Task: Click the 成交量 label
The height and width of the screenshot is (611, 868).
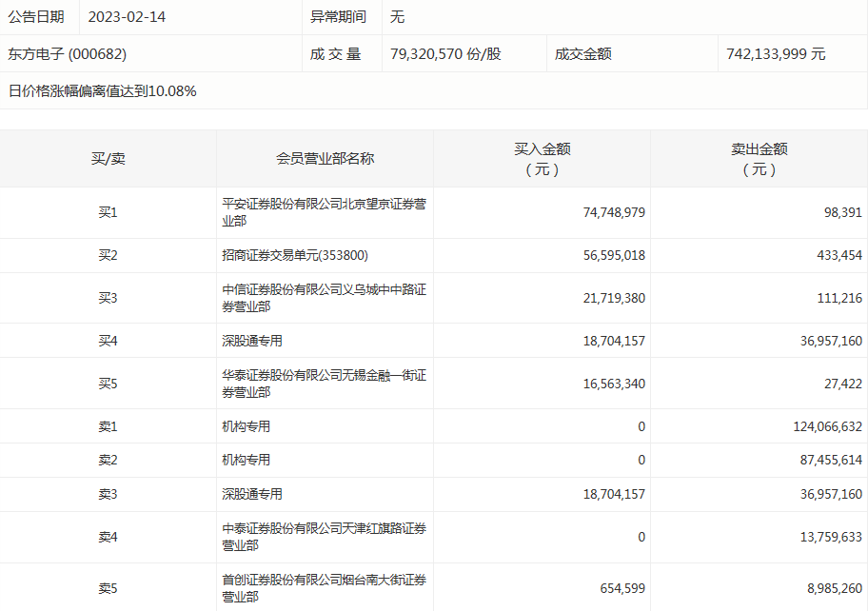Action: coord(335,53)
